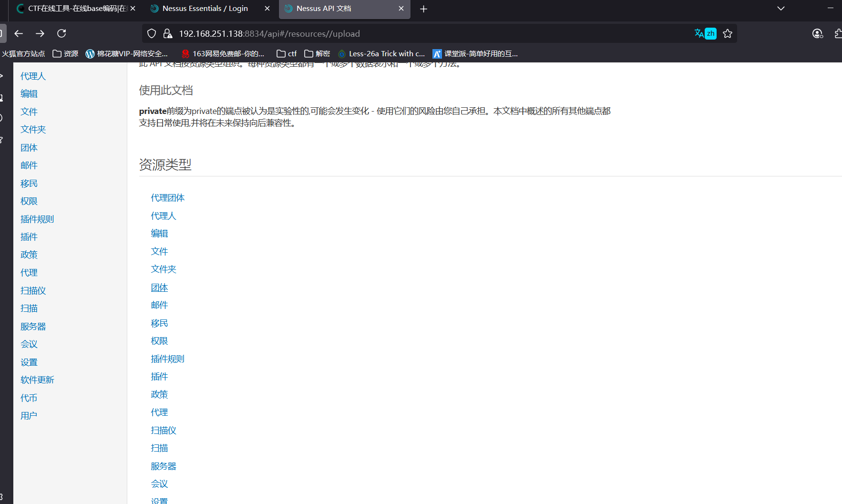Open 服务器 in the resource types list

coord(164,466)
